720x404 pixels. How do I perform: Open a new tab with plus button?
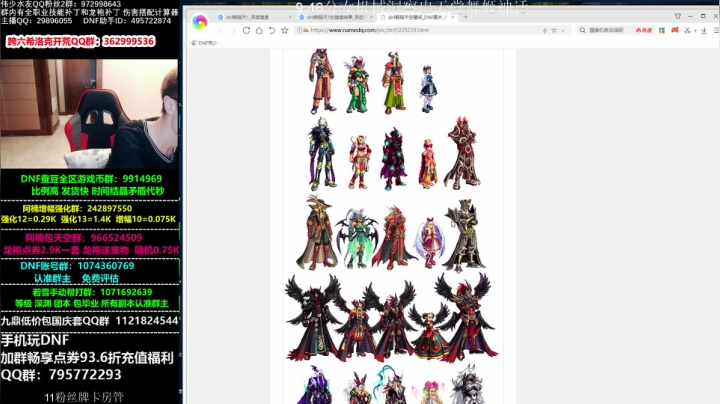[x=466, y=17]
